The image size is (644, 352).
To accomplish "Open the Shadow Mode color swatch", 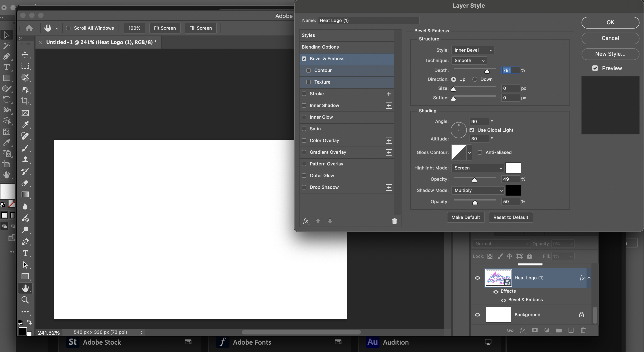I will tap(514, 190).
